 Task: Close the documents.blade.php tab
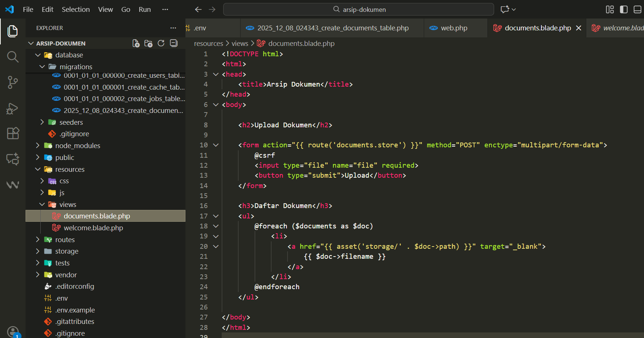(579, 28)
